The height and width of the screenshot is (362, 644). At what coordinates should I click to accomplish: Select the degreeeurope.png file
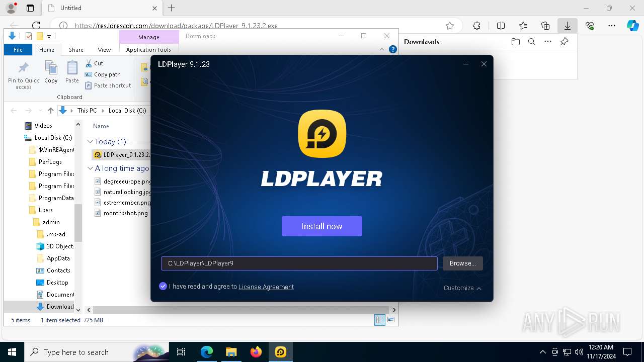[123, 182]
